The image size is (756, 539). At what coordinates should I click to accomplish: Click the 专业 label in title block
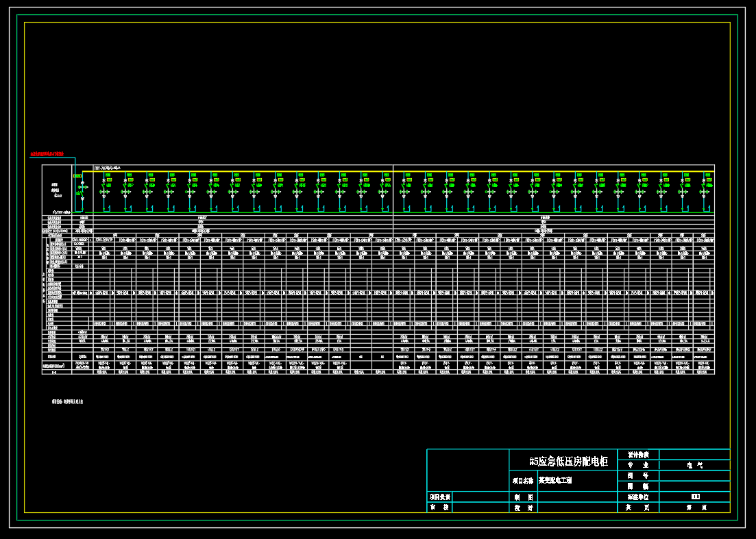[x=637, y=465]
